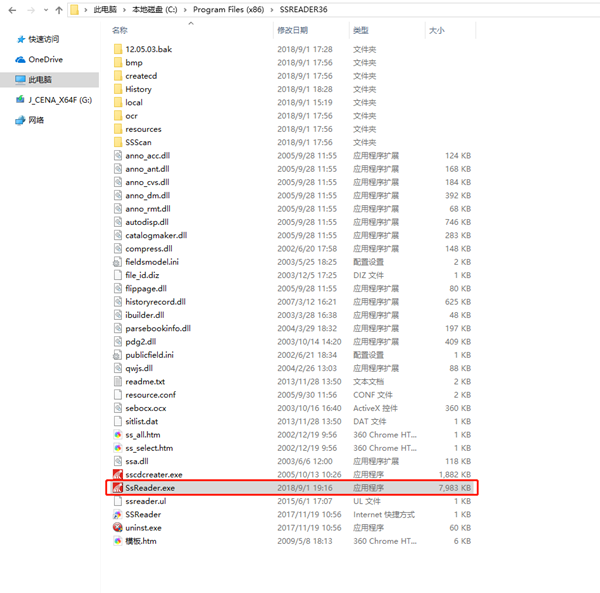Select the local folder icon
The image size is (600, 593).
[x=118, y=102]
